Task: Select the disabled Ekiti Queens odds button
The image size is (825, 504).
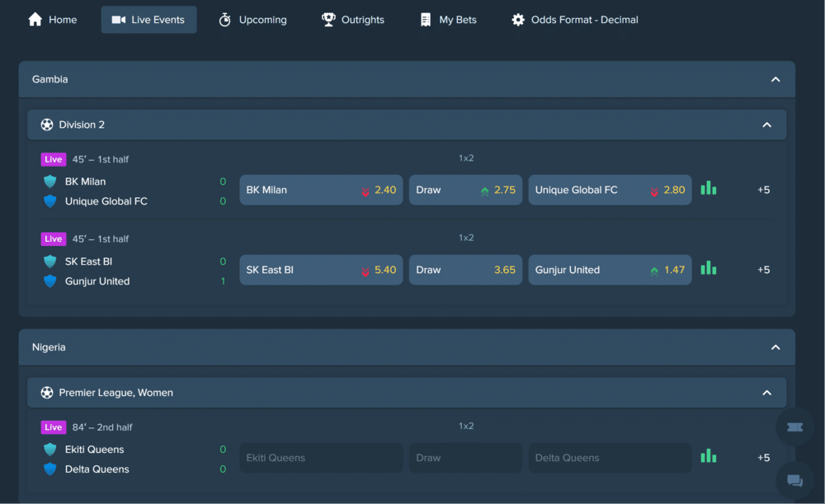Action: click(x=321, y=458)
